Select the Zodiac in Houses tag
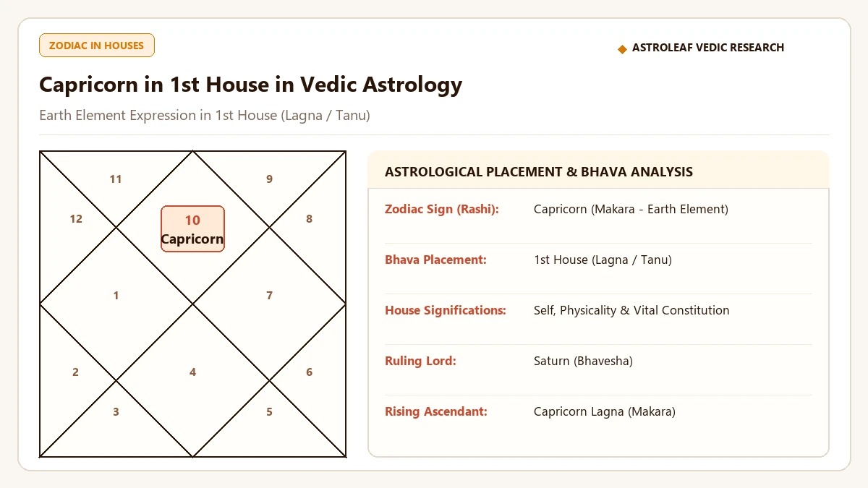 tap(97, 45)
